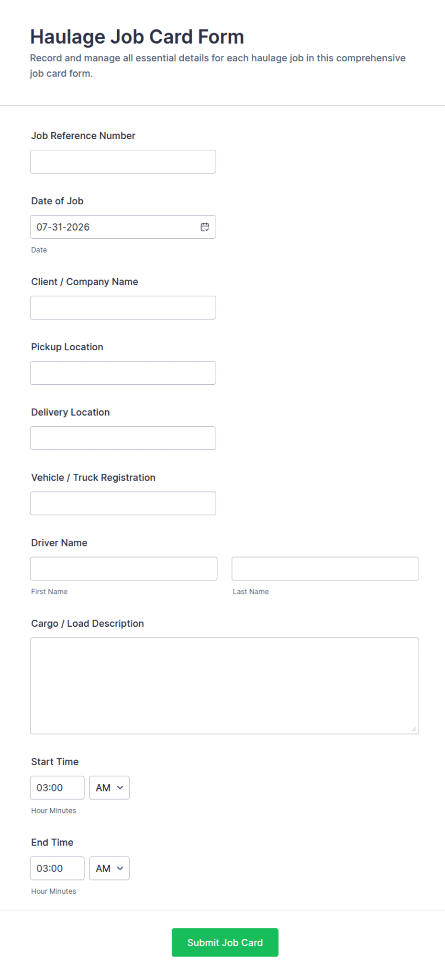The width and height of the screenshot is (445, 980).
Task: Select the Vehicle / Truck Registration field
Action: pyautogui.click(x=123, y=503)
